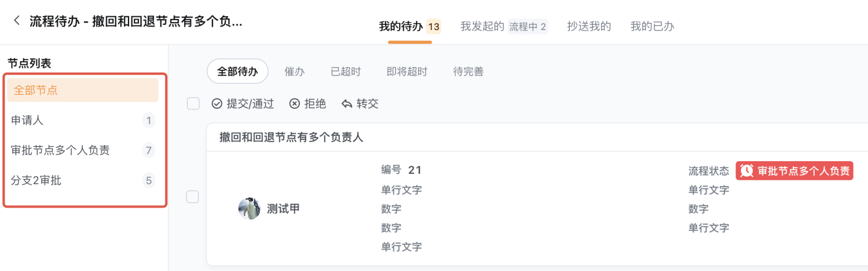Show 即将超时 items
Viewport: 868px width, 271px height.
407,72
